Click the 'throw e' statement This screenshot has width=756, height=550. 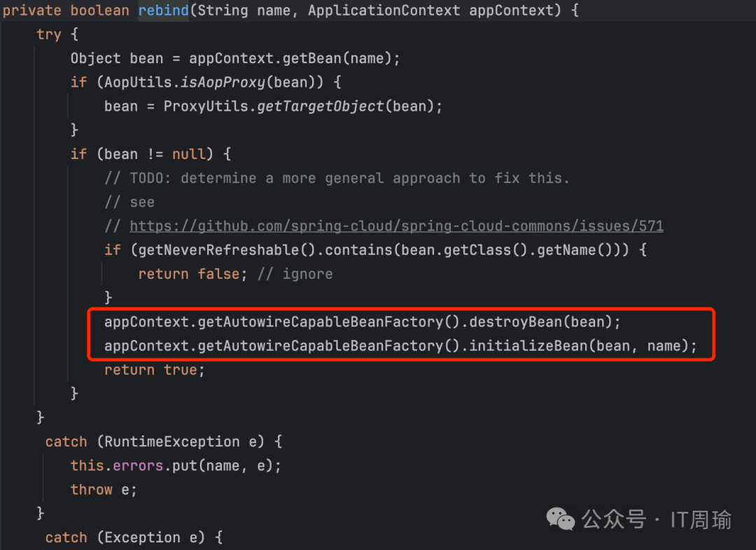pyautogui.click(x=103, y=490)
